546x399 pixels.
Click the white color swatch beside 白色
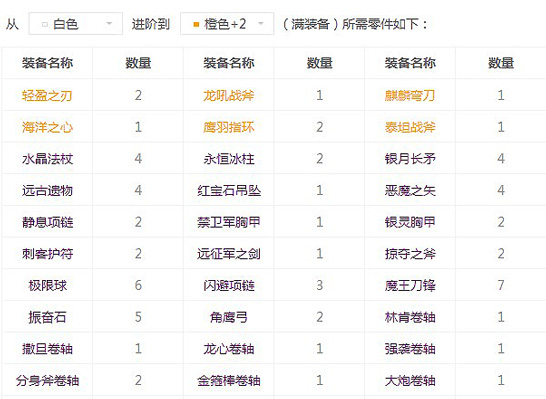click(x=45, y=24)
